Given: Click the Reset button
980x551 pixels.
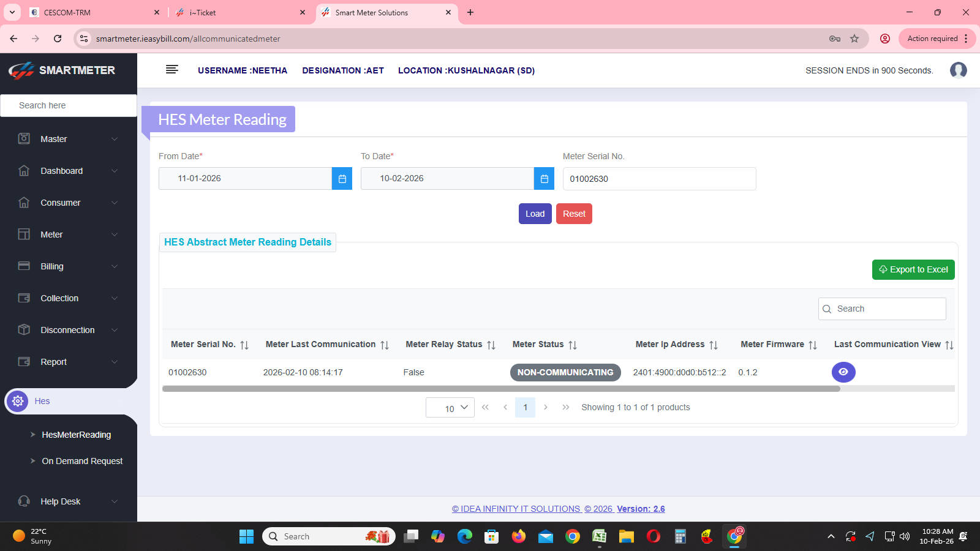Looking at the screenshot, I should pos(574,214).
